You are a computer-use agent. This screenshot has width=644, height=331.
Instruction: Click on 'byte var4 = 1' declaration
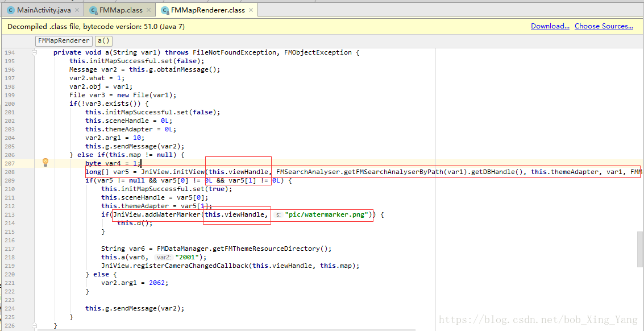click(113, 163)
